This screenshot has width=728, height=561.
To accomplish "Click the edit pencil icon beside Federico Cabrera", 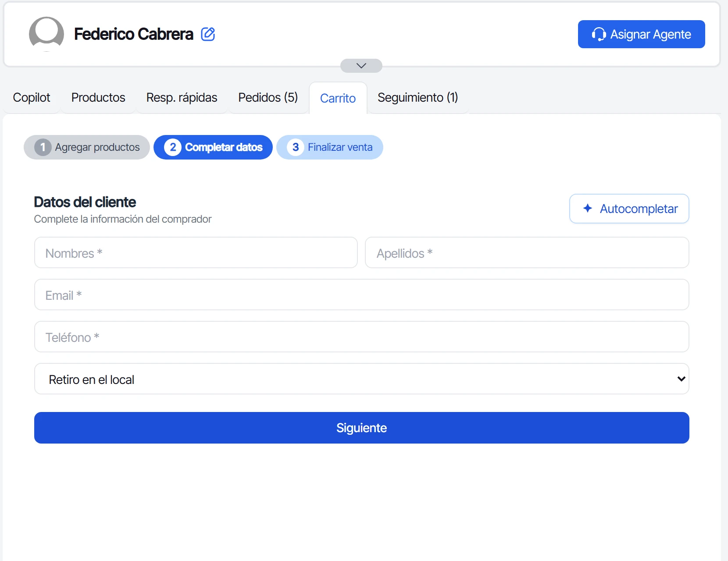I will click(x=208, y=34).
